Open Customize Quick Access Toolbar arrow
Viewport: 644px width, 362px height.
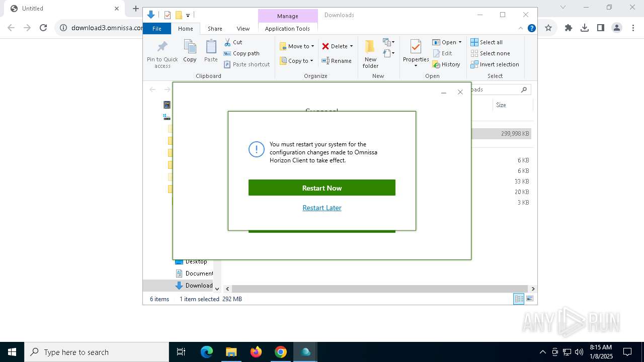click(188, 16)
